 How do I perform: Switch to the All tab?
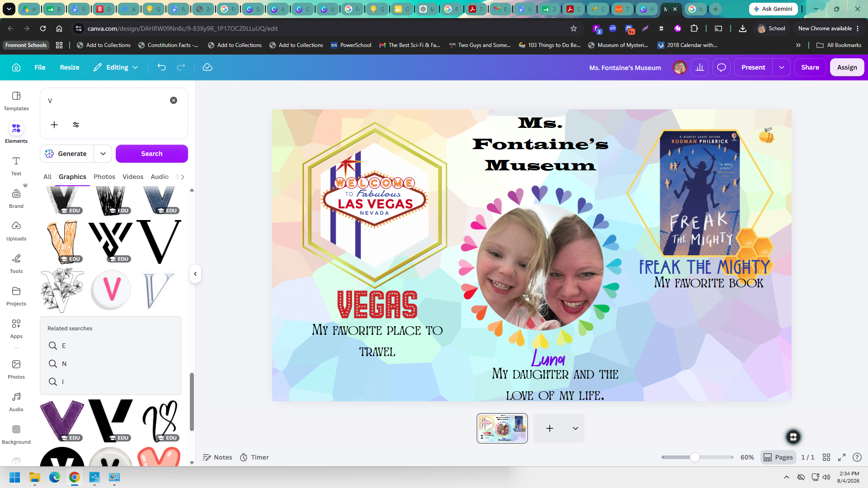click(47, 177)
